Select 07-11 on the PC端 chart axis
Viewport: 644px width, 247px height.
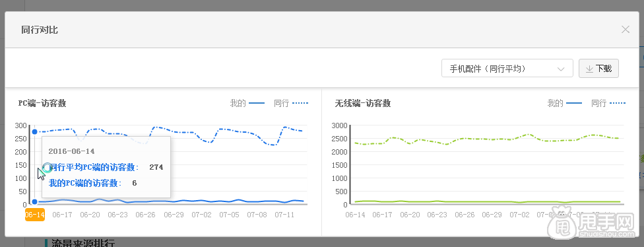tap(284, 215)
